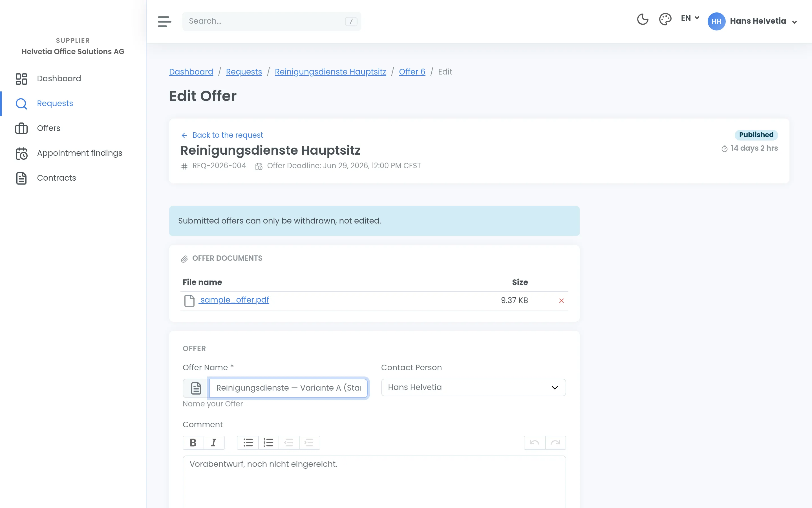Viewport: 812px width, 508px height.
Task: Click Reinigungsdienste Hauptsitz breadcrumb link
Action: coord(330,72)
